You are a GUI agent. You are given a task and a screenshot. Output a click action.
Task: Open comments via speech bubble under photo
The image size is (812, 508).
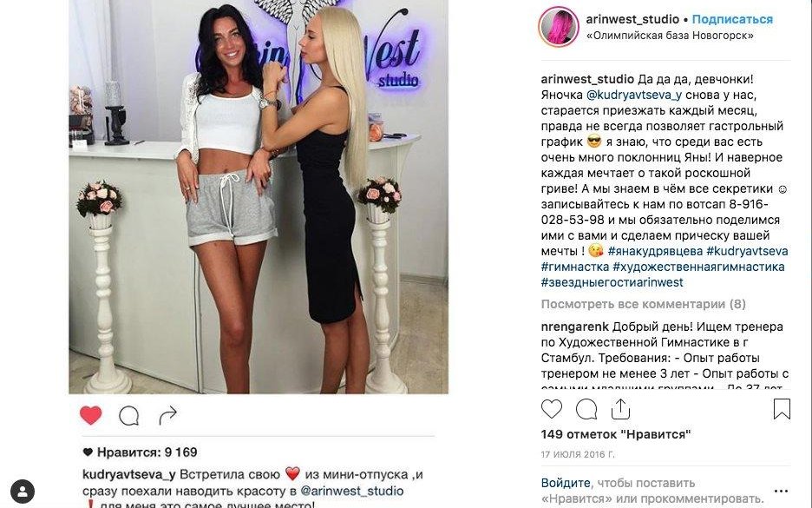(129, 415)
